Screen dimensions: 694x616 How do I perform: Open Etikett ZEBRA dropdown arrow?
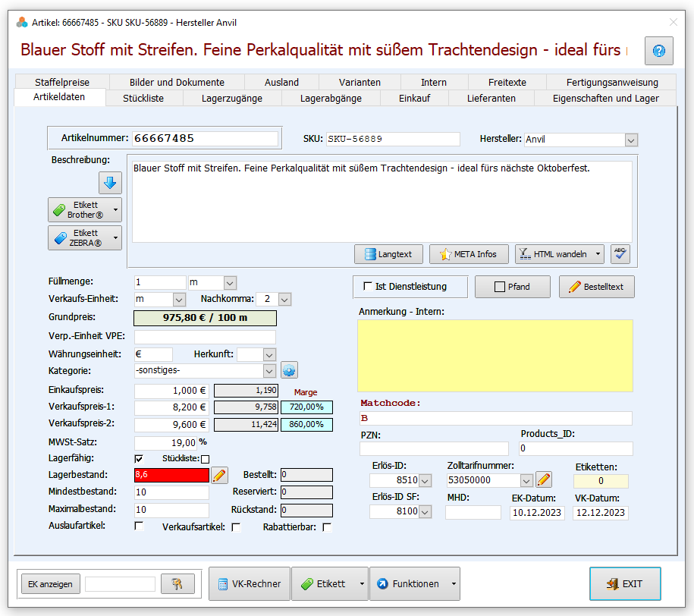click(x=116, y=237)
